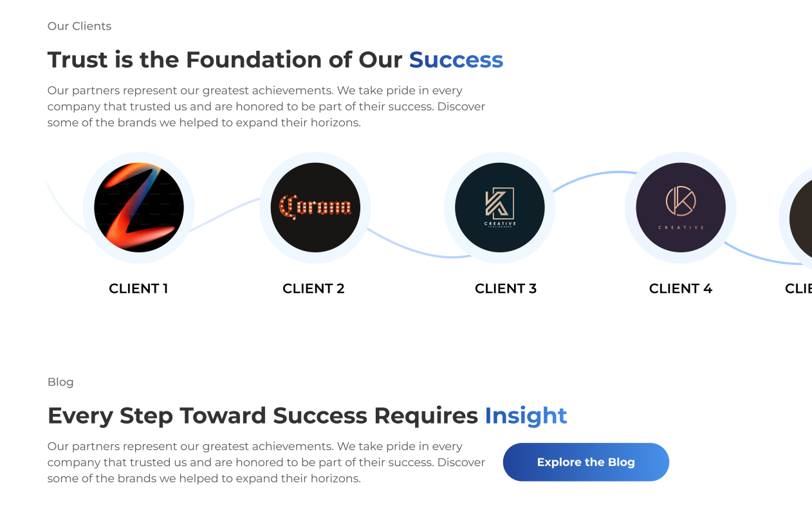Select the square K Creative logo
The image size is (812, 515).
pyautogui.click(x=500, y=207)
